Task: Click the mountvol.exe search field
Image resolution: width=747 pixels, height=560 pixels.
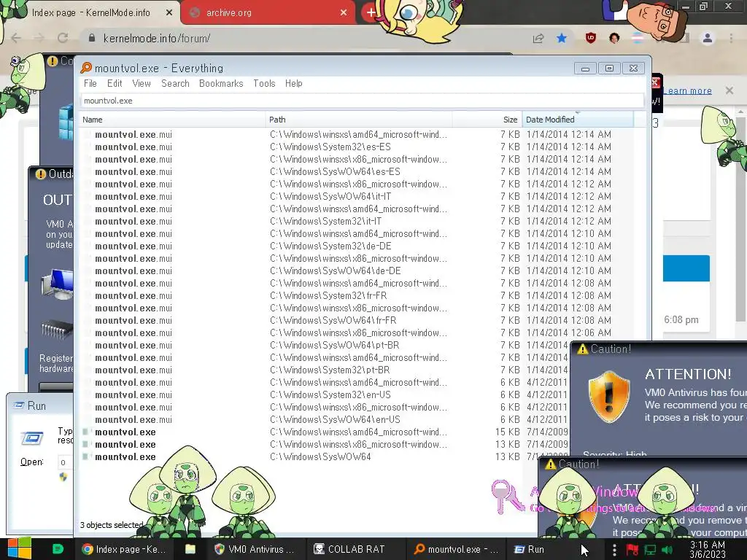Action: [x=362, y=101]
